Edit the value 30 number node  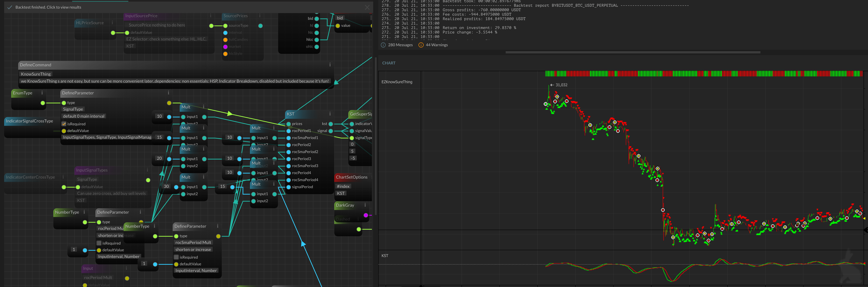pyautogui.click(x=166, y=186)
